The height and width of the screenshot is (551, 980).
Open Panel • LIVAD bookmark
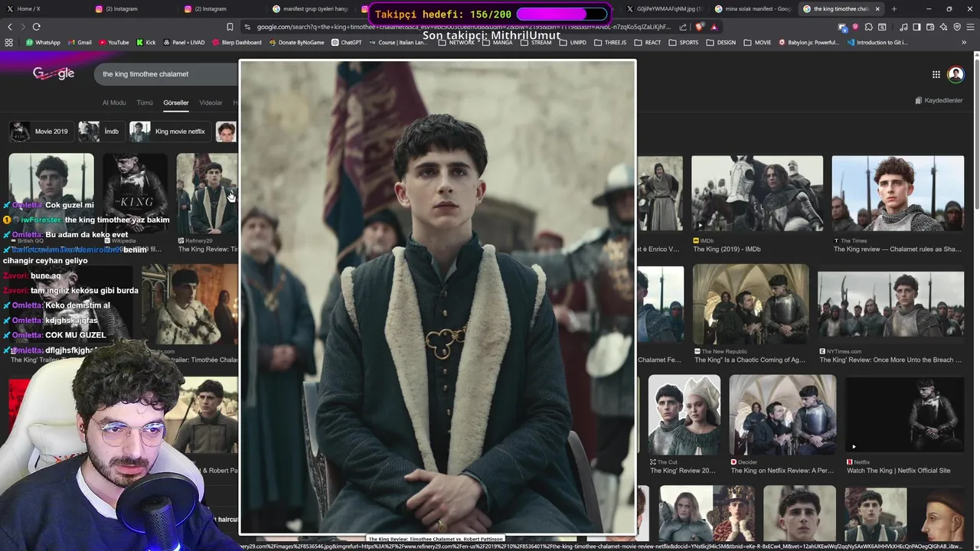184,42
